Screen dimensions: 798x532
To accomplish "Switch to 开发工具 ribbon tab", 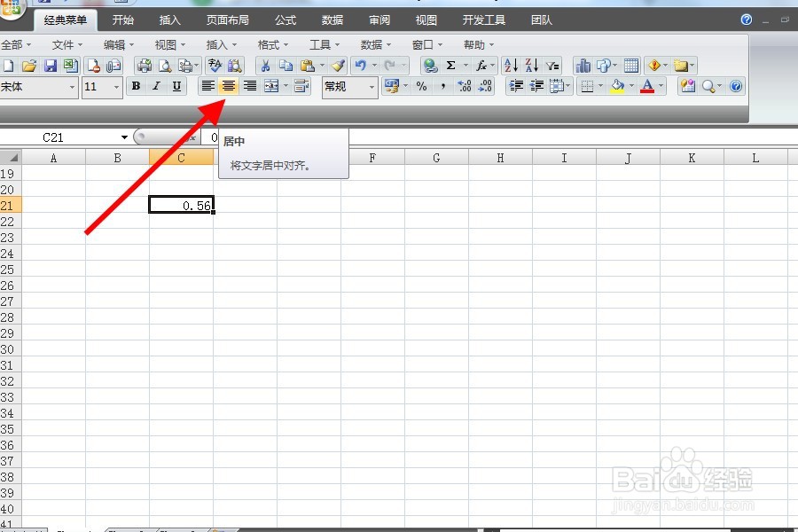I will (483, 20).
